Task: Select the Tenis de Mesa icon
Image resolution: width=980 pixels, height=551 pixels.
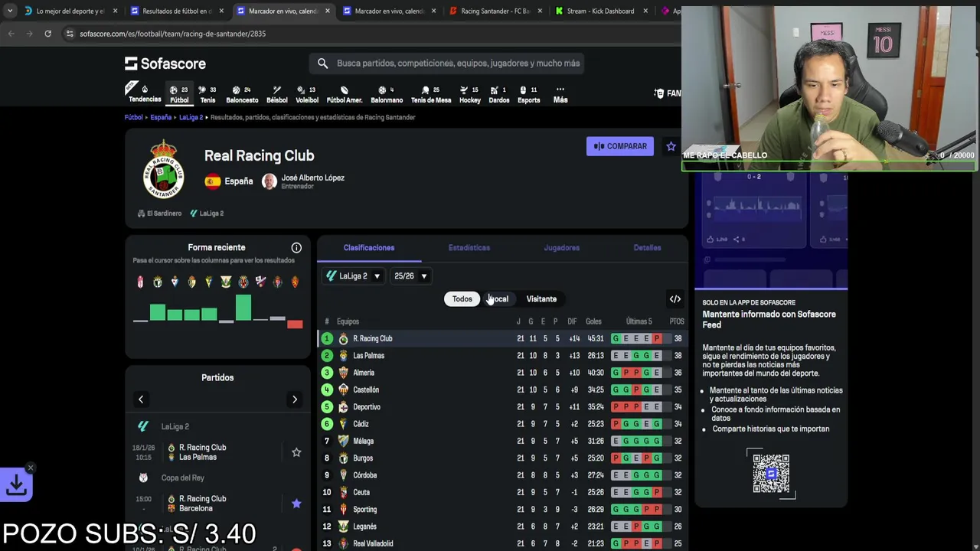Action: 431,94
